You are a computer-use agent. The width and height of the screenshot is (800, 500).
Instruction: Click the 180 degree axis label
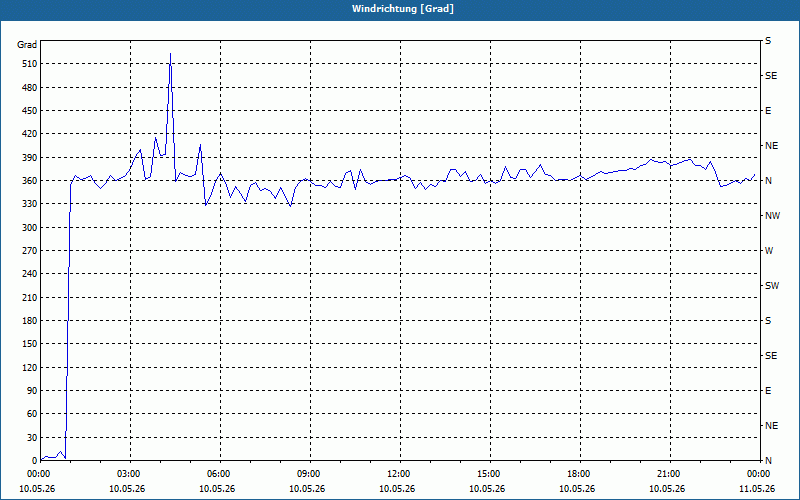pos(30,321)
